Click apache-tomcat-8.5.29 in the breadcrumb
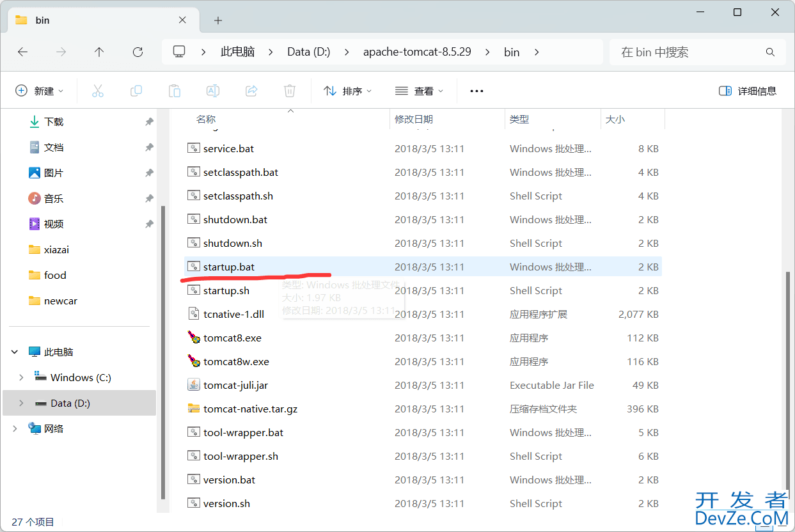The height and width of the screenshot is (532, 795). (x=417, y=52)
